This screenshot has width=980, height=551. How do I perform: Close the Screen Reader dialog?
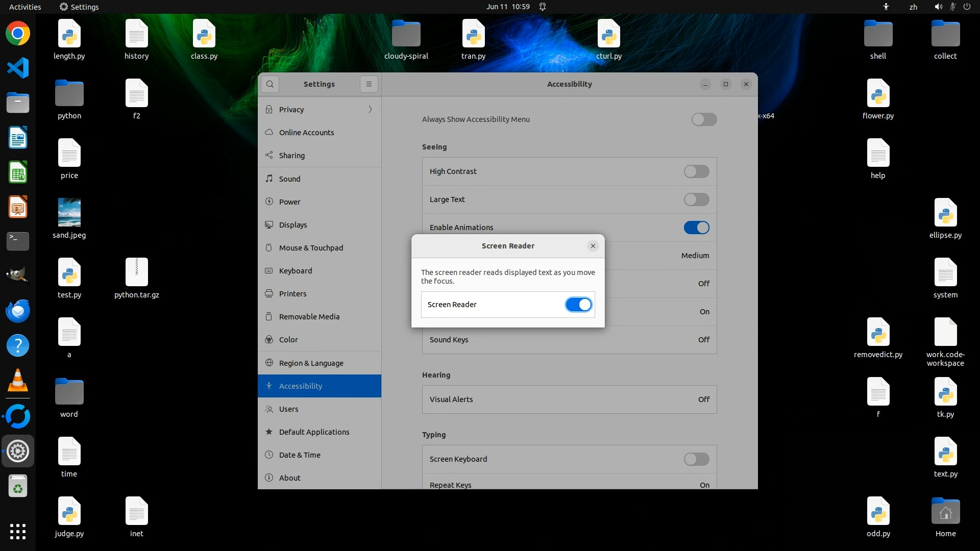pos(593,246)
